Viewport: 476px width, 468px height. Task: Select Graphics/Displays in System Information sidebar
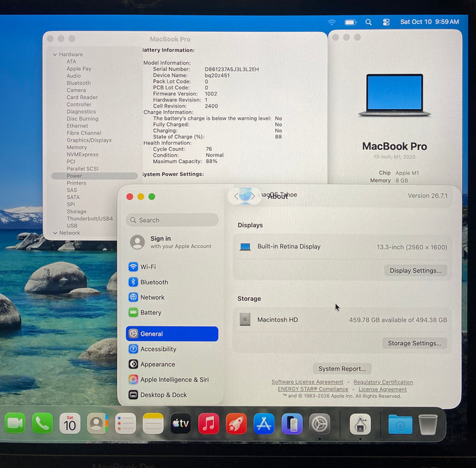pos(90,140)
